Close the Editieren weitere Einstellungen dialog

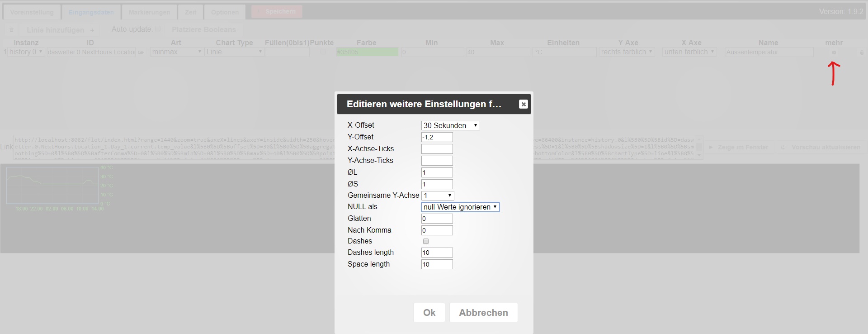coord(524,105)
